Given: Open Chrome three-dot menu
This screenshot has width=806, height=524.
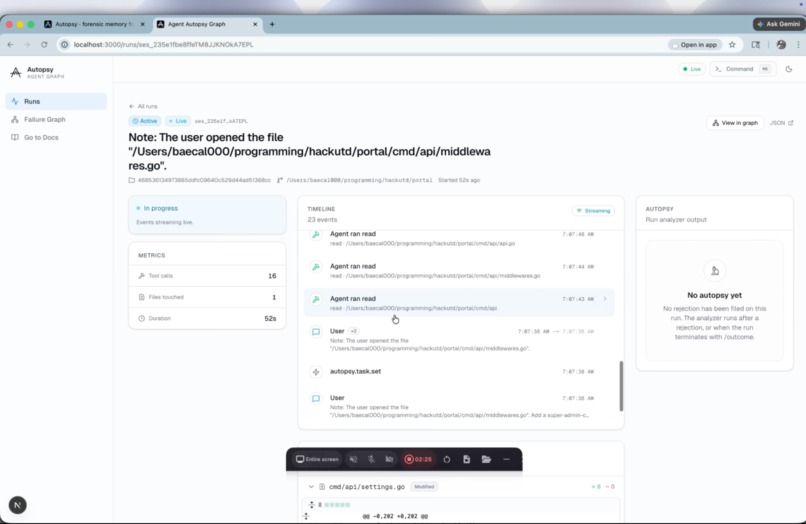Looking at the screenshot, I should [x=798, y=45].
